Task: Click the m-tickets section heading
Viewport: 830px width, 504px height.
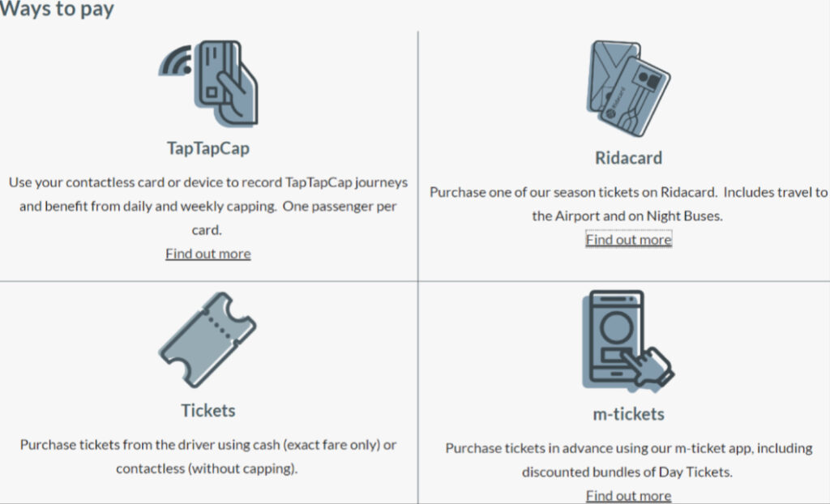Action: [x=628, y=414]
